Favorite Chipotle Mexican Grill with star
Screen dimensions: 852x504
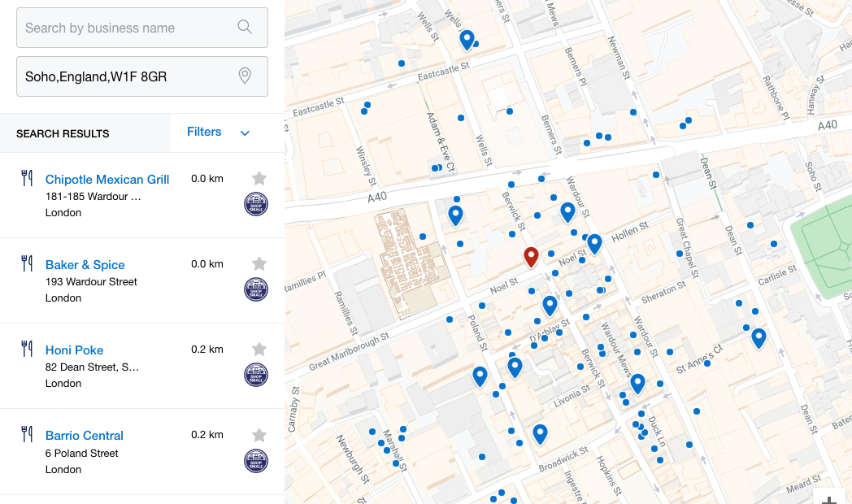[x=259, y=178]
